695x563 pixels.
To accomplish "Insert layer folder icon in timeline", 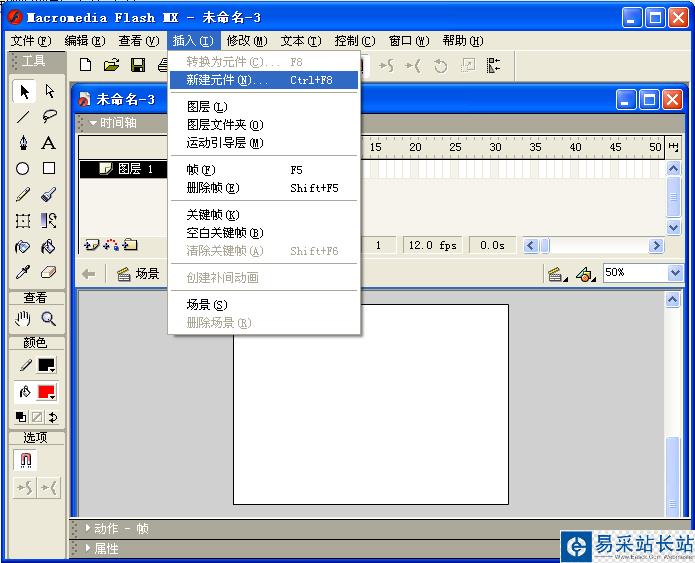I will (x=130, y=245).
